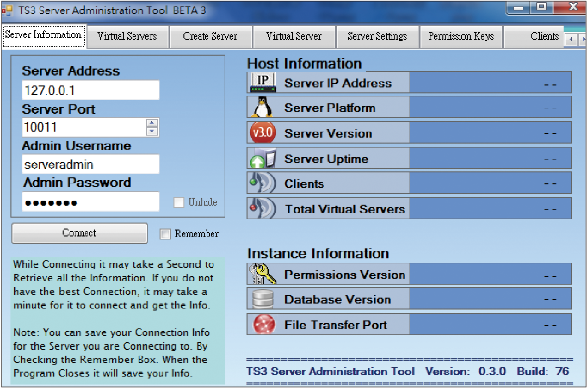This screenshot has height=389, width=588.
Task: Switch to the Server Information tab
Action: [44, 36]
